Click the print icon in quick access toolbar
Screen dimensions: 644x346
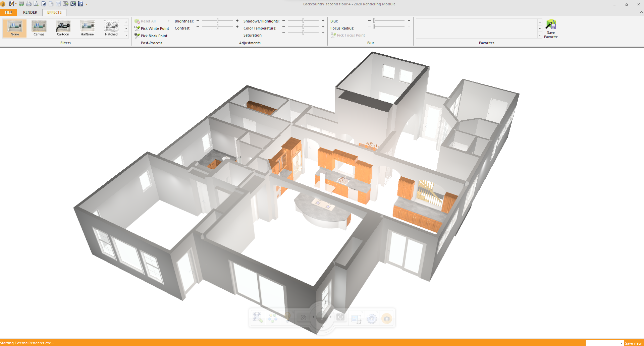pyautogui.click(x=29, y=4)
